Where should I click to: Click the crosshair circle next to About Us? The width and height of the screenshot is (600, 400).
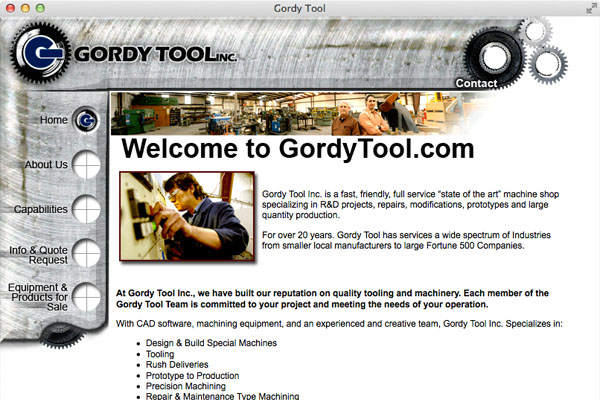coord(86,165)
